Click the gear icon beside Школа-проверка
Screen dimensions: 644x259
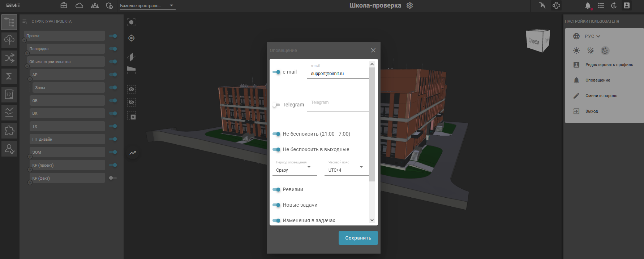409,5
